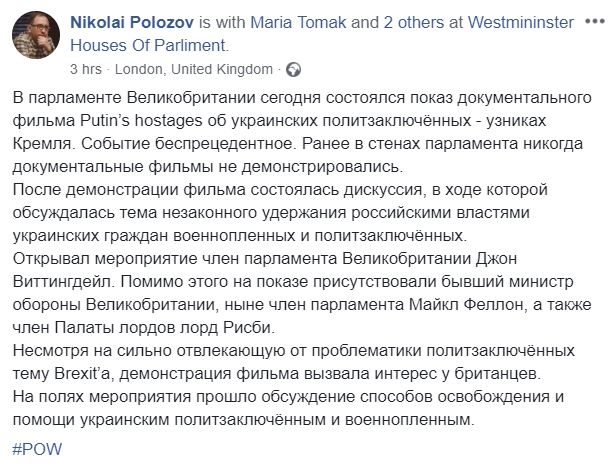Image resolution: width=612 pixels, height=466 pixels.
Task: Open the three-dots post options menu
Action: pos(594,22)
